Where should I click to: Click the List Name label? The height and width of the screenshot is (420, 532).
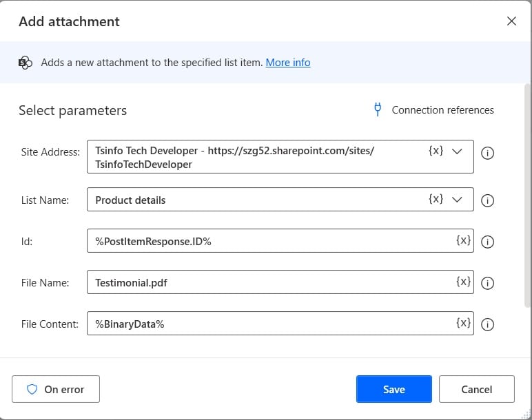(x=45, y=200)
